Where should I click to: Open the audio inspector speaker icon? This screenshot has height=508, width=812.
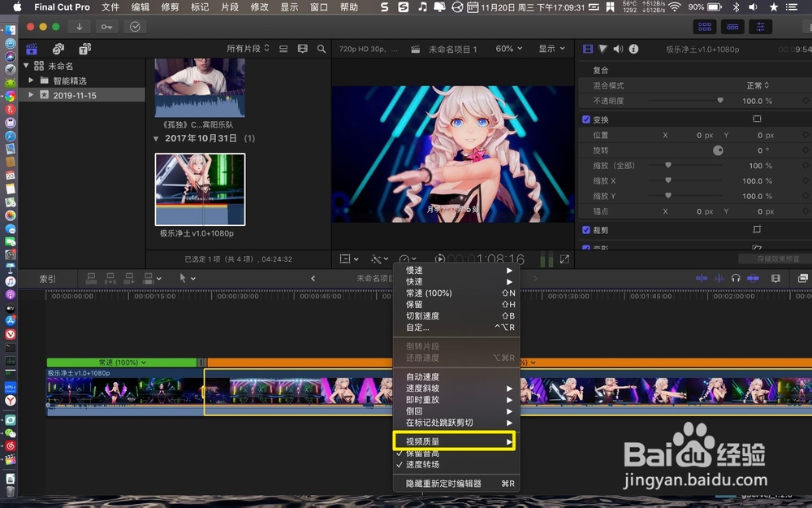[618, 49]
